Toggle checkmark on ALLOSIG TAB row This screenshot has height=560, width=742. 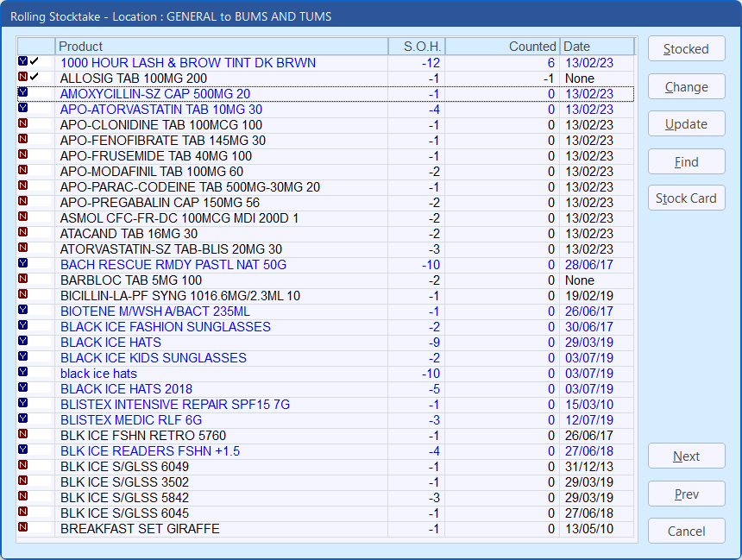[35, 78]
